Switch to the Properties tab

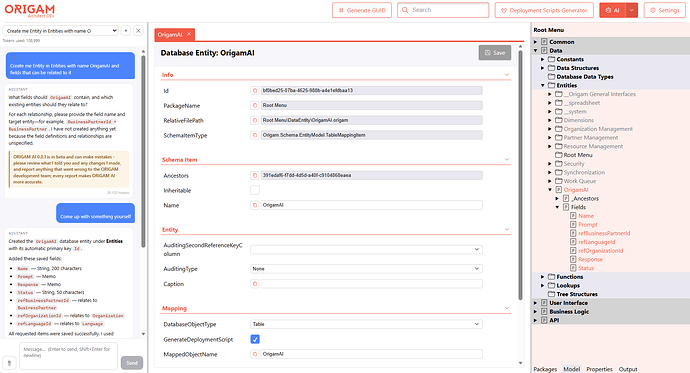coord(599,369)
